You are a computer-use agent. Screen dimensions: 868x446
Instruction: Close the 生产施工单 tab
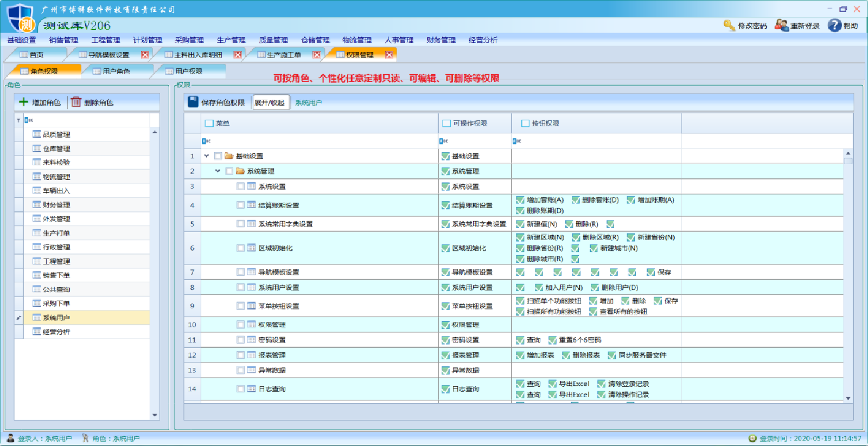tap(317, 55)
